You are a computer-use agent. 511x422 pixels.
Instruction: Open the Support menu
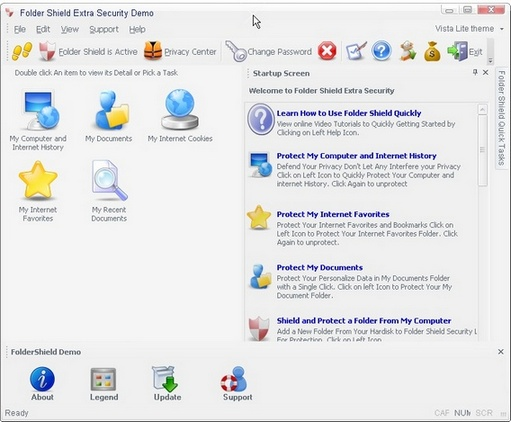(104, 30)
